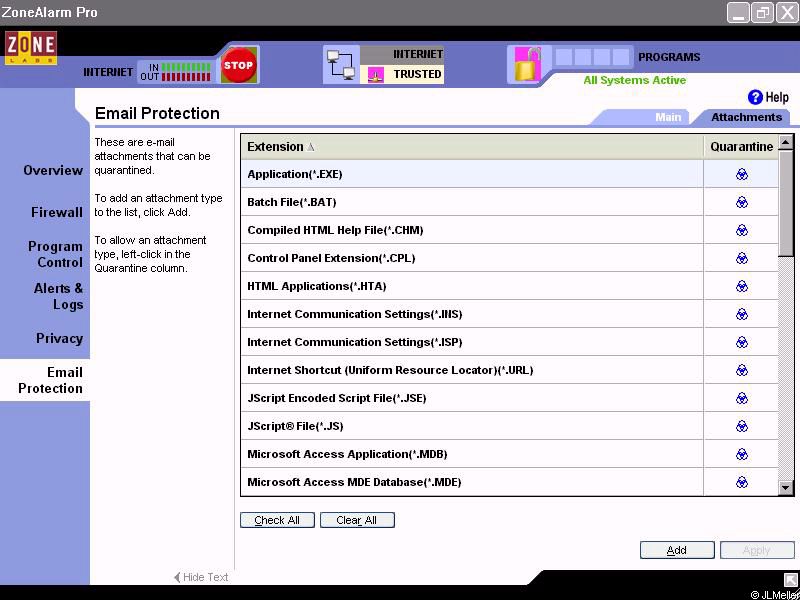Click the Apply button
The height and width of the screenshot is (600, 800).
pos(757,550)
